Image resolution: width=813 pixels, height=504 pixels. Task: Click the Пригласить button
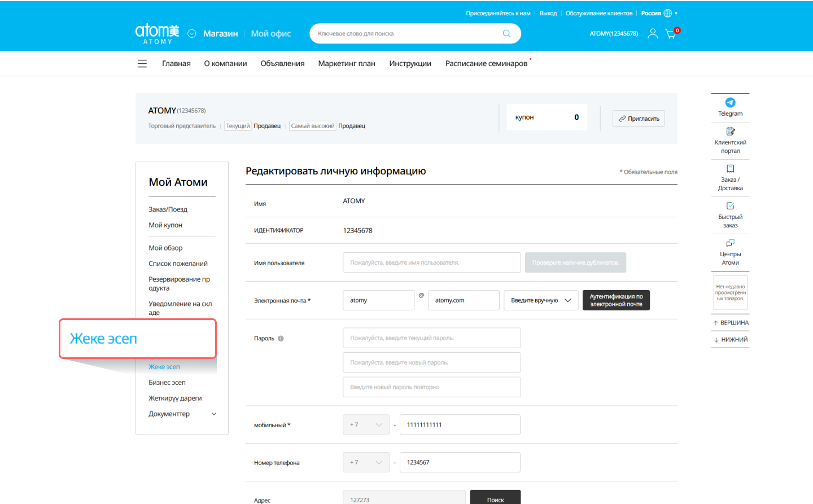click(639, 119)
